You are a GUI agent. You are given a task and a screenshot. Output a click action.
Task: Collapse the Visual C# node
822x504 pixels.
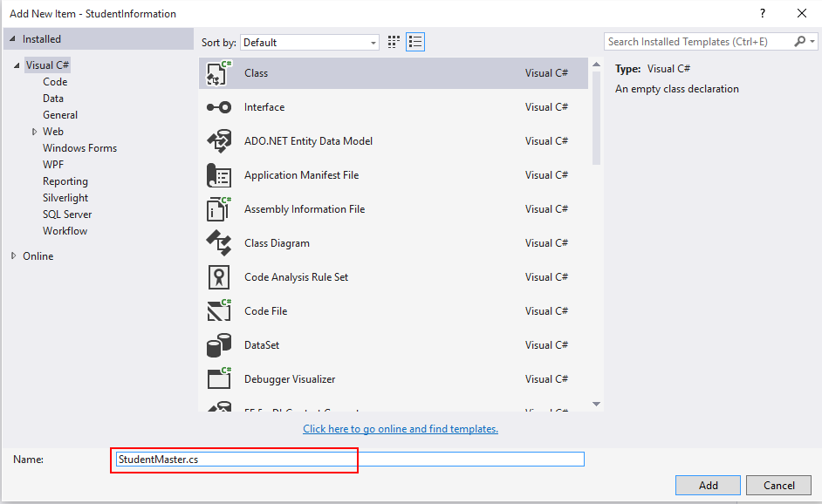click(x=17, y=65)
